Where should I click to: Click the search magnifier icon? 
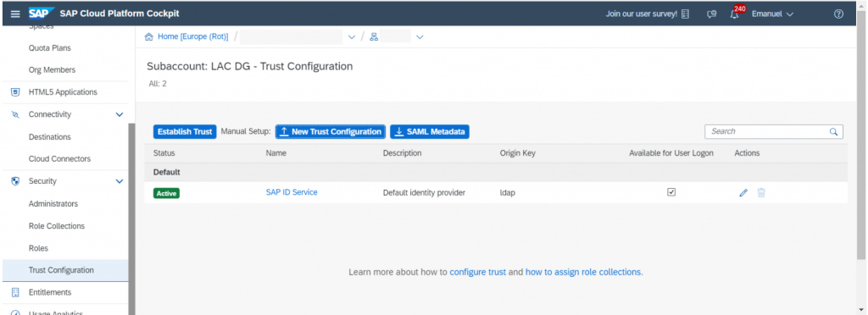click(x=833, y=131)
